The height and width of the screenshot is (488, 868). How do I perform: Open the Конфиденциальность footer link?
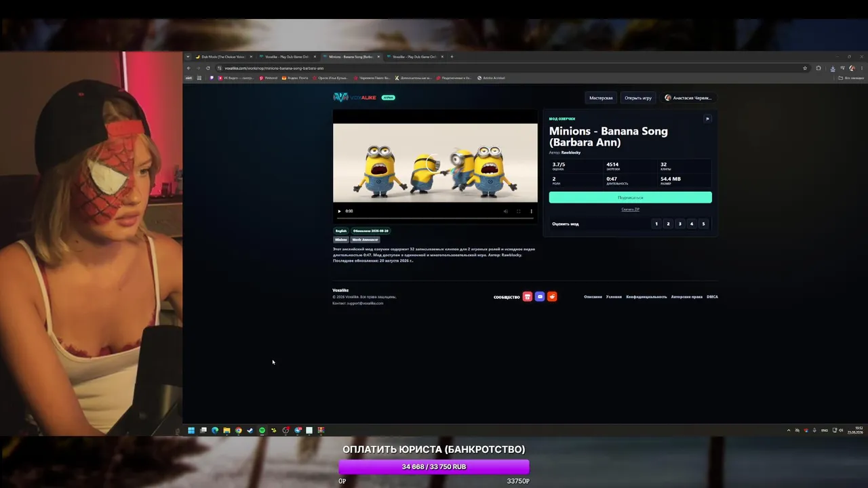coord(646,297)
